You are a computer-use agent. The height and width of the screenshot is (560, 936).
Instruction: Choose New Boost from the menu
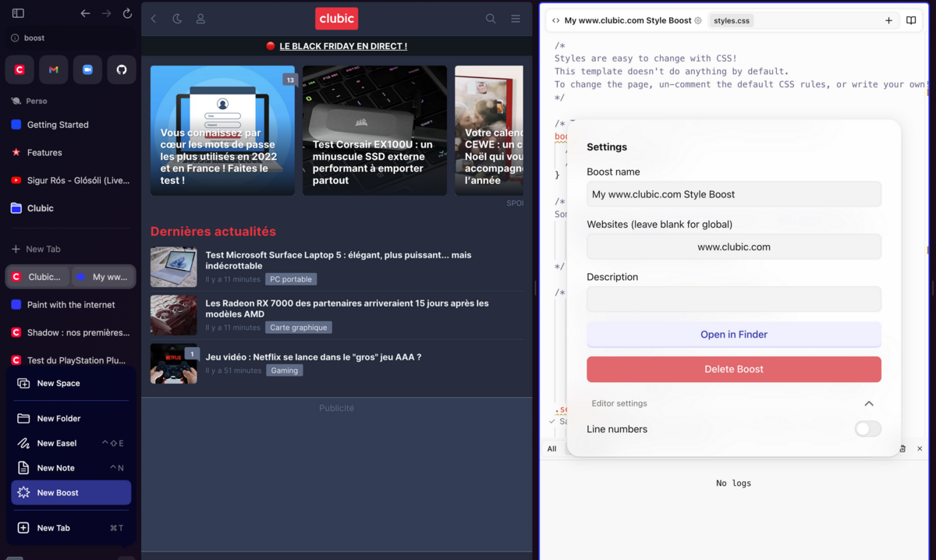pos(71,493)
